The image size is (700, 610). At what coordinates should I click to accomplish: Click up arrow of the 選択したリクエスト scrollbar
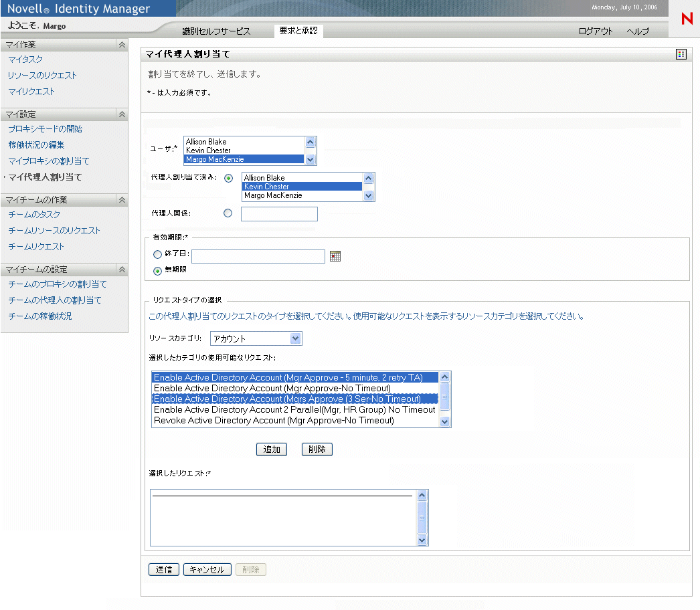(422, 496)
